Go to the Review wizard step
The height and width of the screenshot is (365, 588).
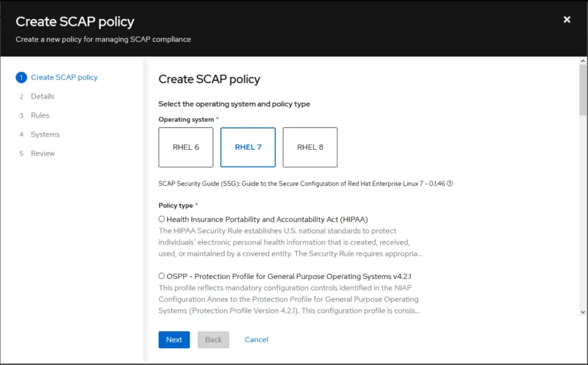tap(43, 153)
